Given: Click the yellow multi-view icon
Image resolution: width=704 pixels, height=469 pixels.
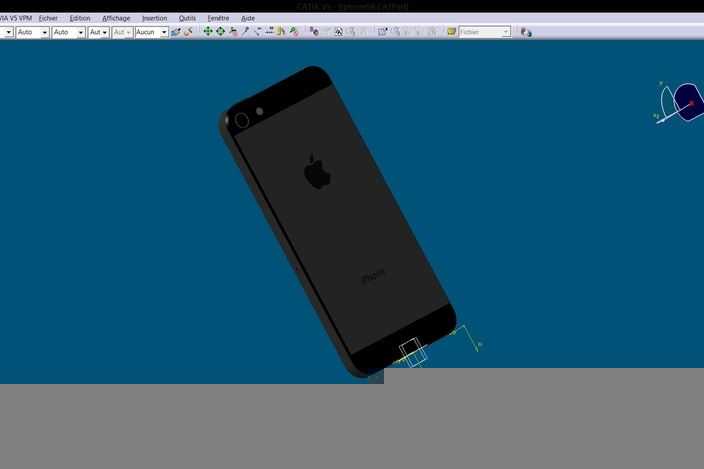Looking at the screenshot, I should pyautogui.click(x=281, y=31).
